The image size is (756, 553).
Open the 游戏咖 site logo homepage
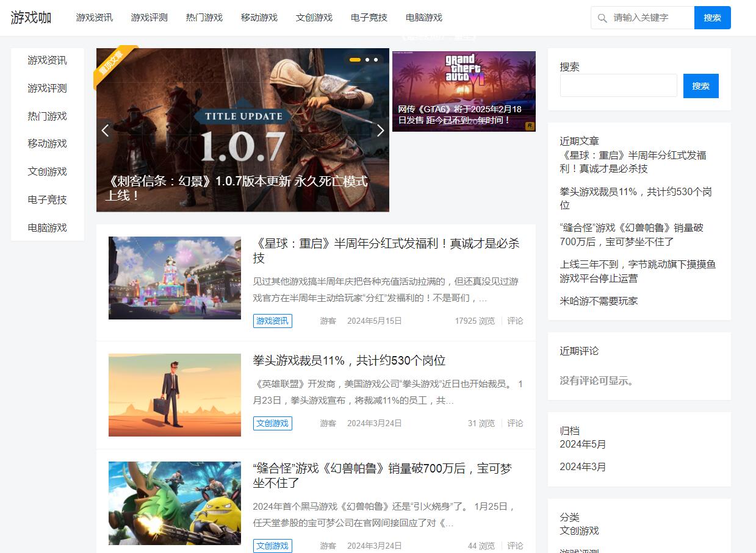coord(31,18)
